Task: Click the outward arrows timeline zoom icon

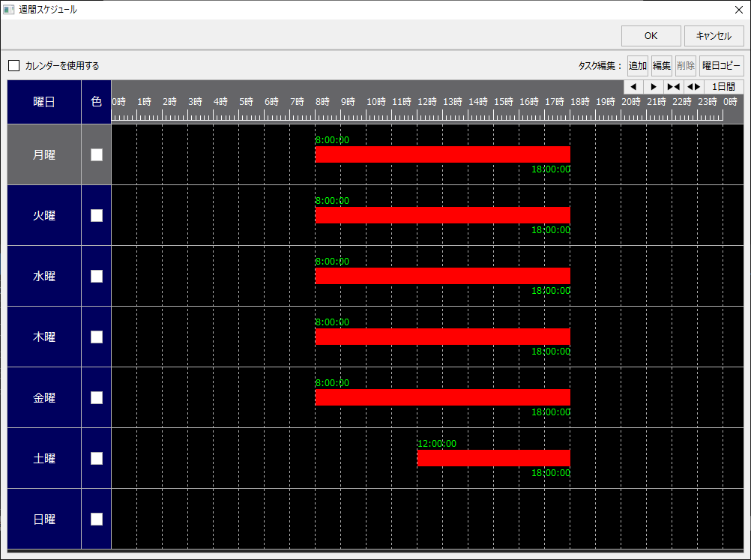Action: point(693,87)
